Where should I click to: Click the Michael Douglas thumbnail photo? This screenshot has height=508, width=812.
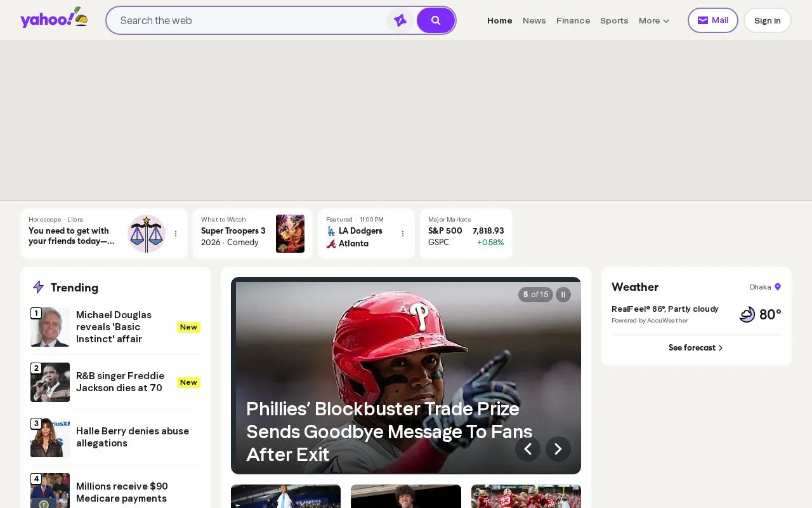[50, 327]
